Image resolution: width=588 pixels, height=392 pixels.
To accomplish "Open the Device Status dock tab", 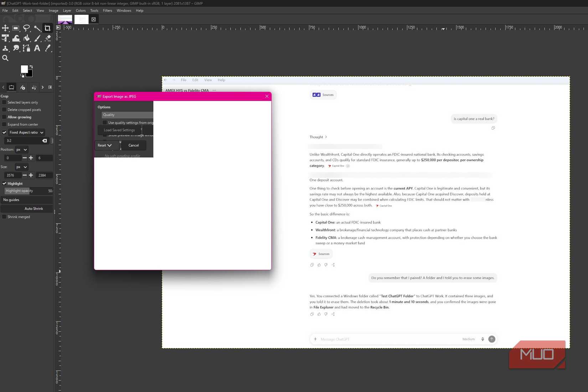I will 22,87.
